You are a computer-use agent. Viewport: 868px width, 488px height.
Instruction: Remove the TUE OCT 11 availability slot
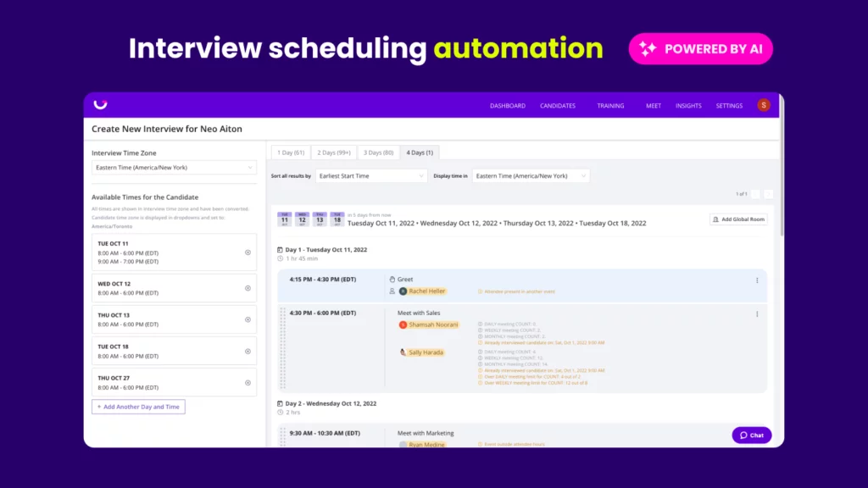(248, 252)
